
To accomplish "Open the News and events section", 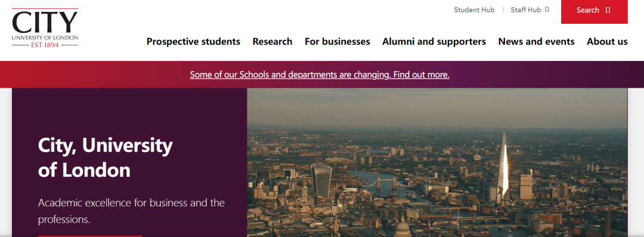I will pos(537,42).
